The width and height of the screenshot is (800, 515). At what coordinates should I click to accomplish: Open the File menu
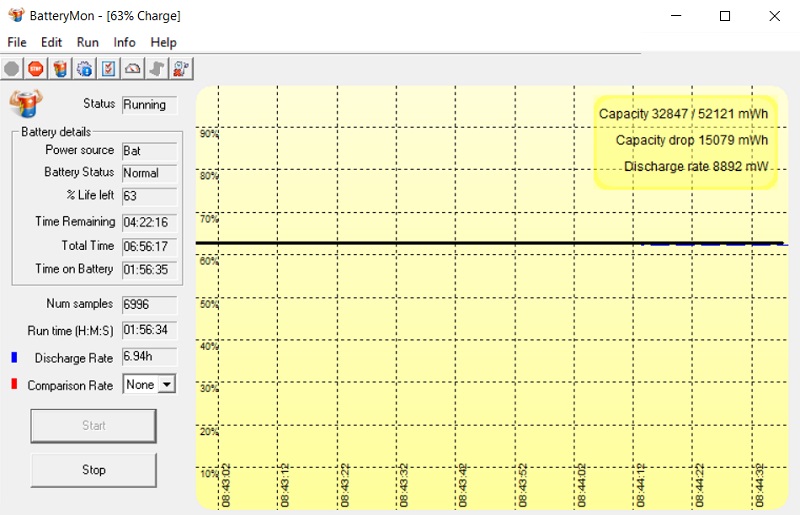[17, 42]
